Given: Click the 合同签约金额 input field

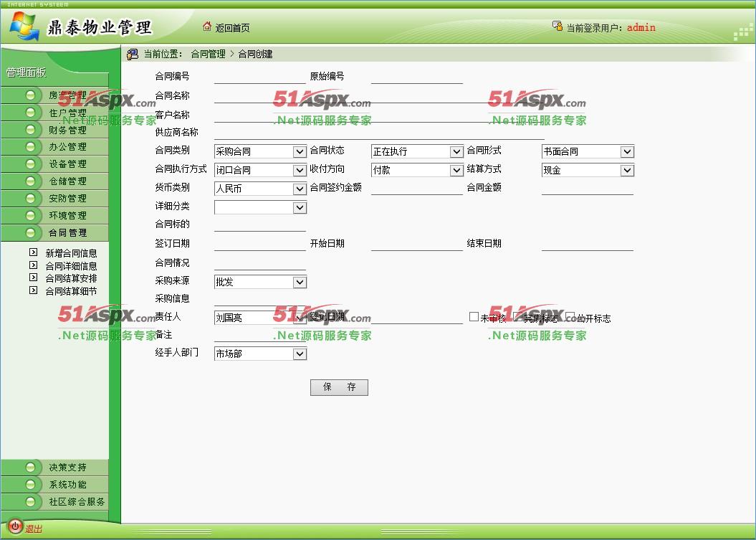Looking at the screenshot, I should point(417,188).
